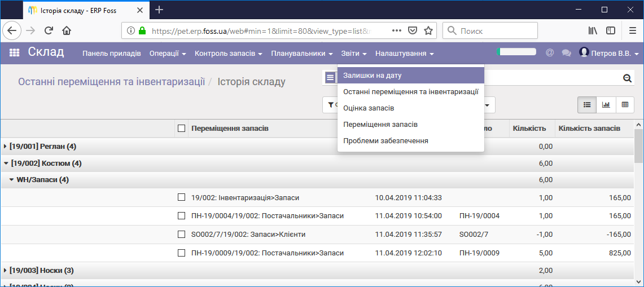
Task: Open the browser library icon
Action: pos(593,30)
